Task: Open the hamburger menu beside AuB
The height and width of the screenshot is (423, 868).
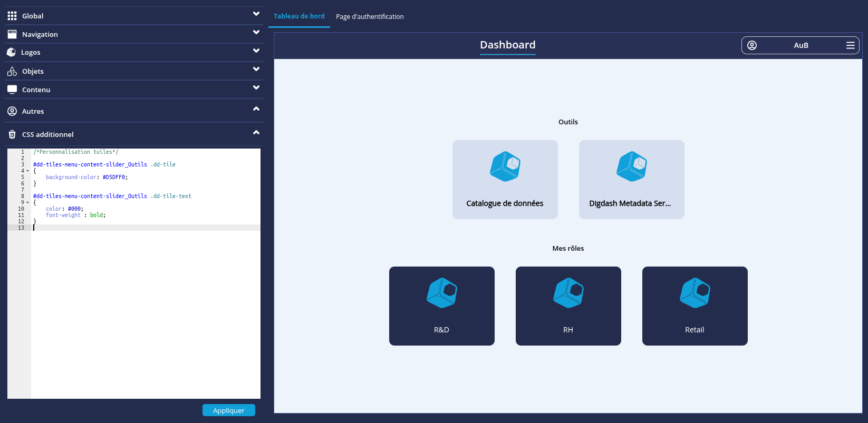Action: 850,45
